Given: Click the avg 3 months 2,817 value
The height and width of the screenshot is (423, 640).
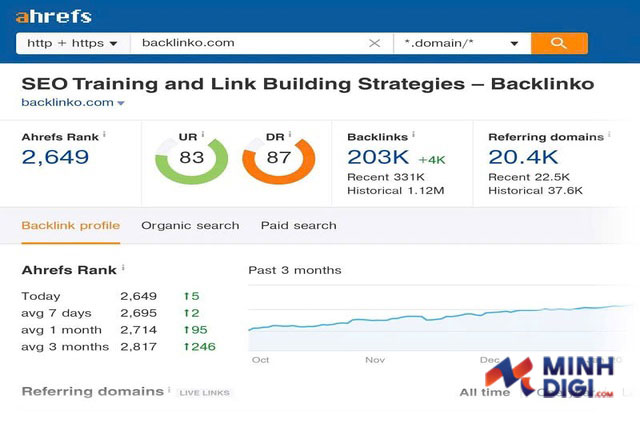Looking at the screenshot, I should tap(138, 347).
